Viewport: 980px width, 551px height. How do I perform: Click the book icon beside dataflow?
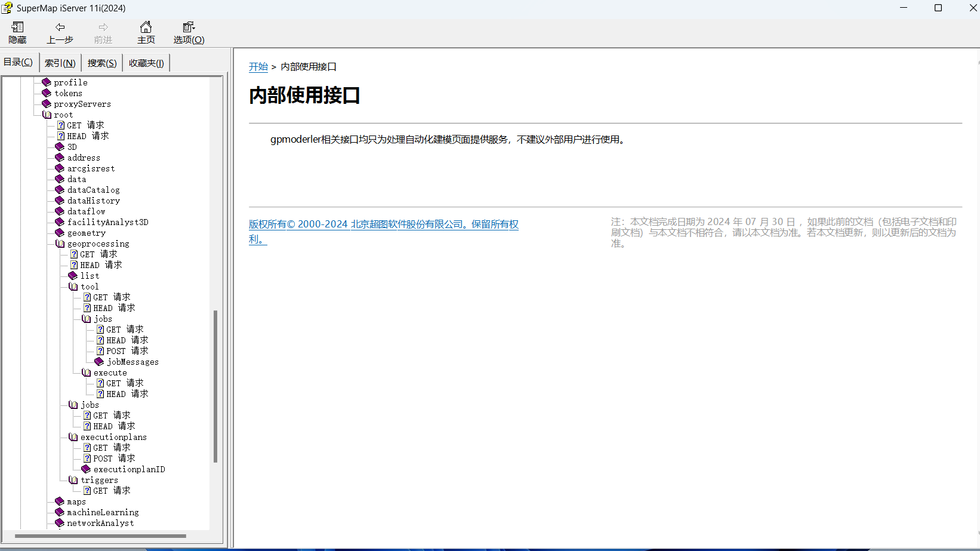[60, 211]
